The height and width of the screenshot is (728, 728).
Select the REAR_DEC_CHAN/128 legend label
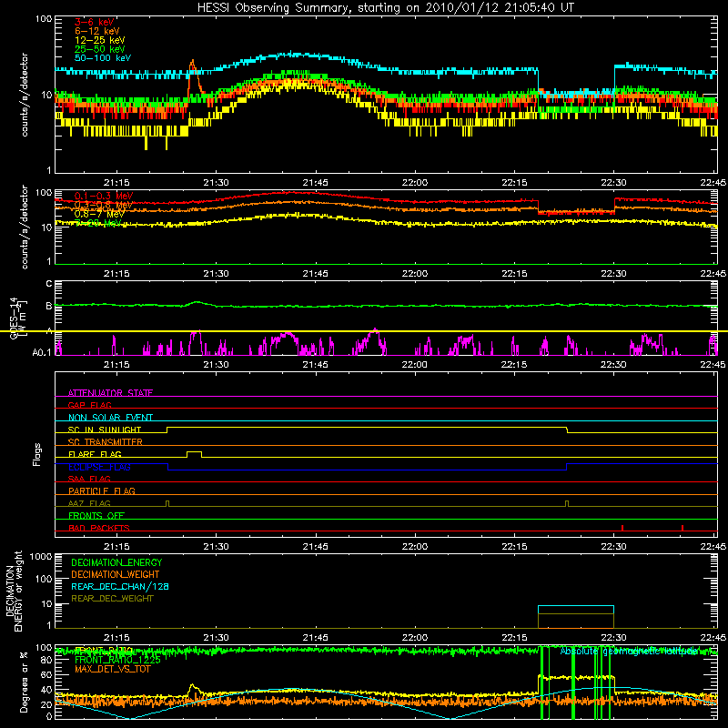coord(120,586)
